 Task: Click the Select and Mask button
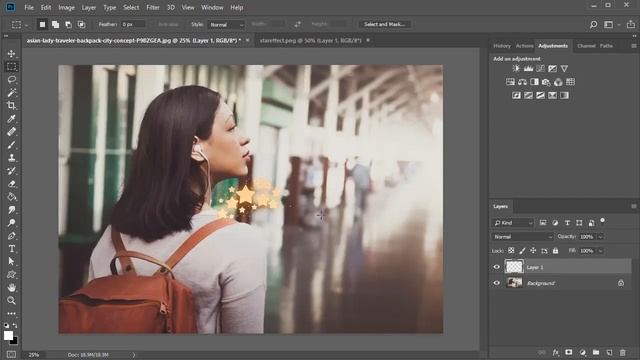point(384,24)
